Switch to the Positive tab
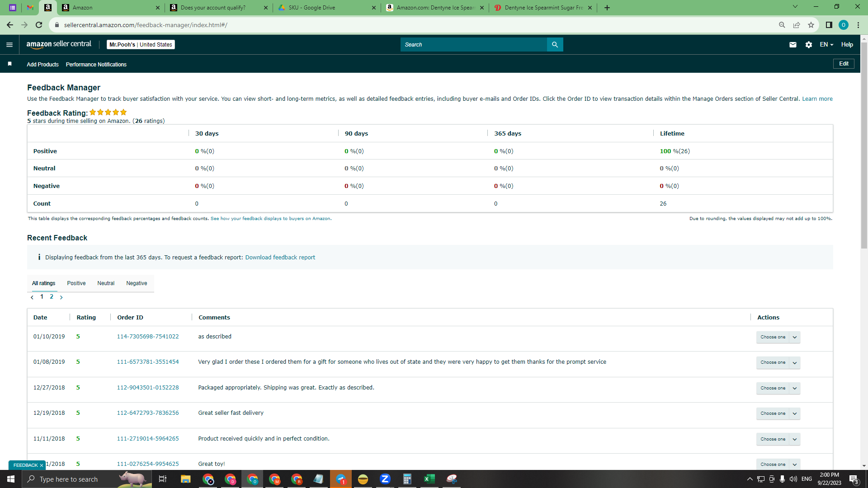Screen dimensions: 868x488 click(x=76, y=283)
